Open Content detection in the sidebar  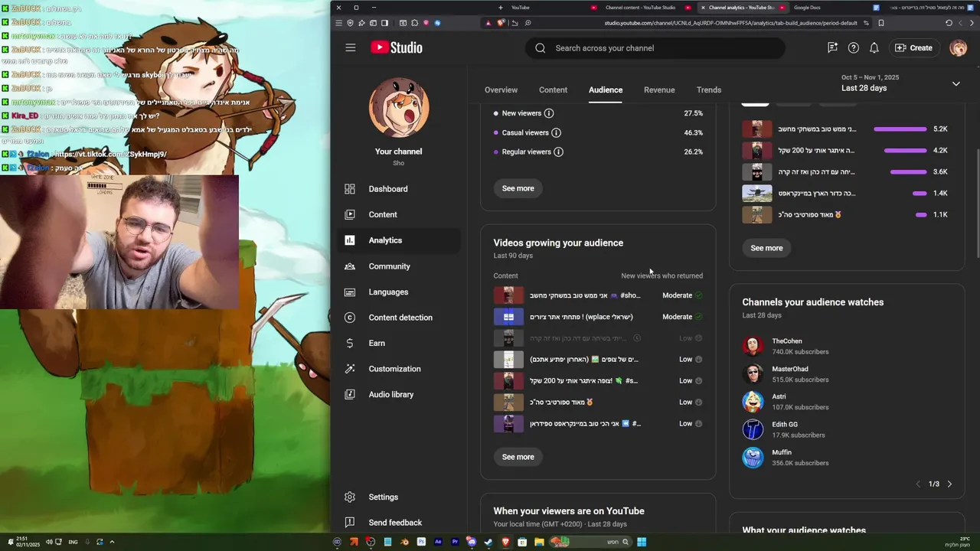point(399,318)
